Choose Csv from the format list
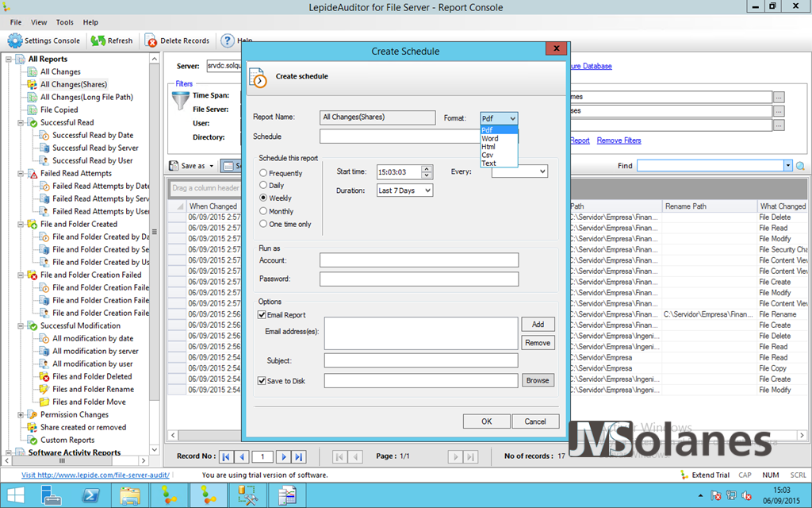This screenshot has height=508, width=812. tap(500, 155)
